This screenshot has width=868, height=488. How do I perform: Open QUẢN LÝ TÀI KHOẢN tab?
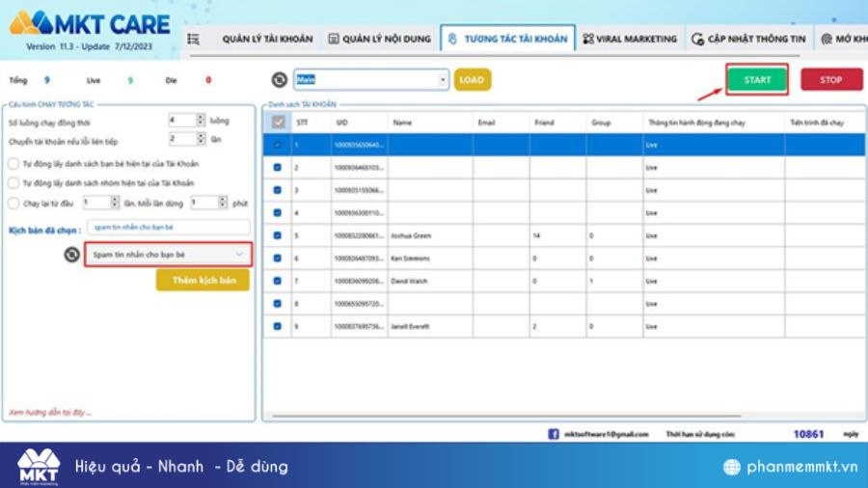(267, 39)
